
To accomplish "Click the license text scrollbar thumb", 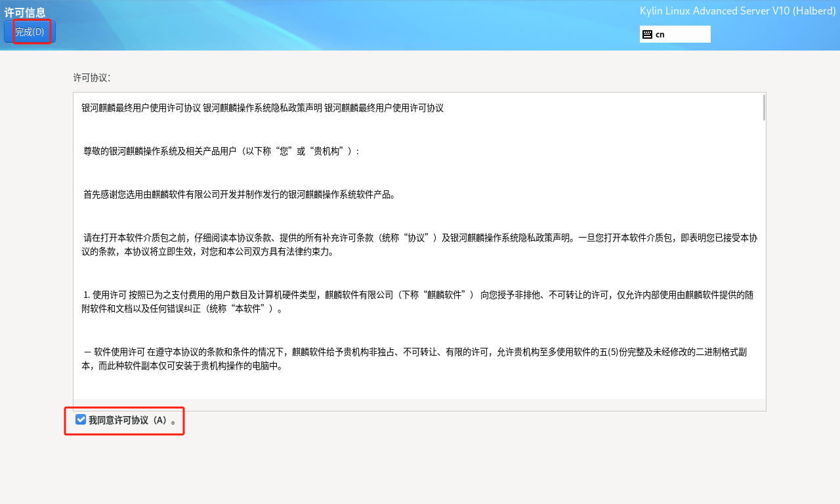I will (x=763, y=108).
